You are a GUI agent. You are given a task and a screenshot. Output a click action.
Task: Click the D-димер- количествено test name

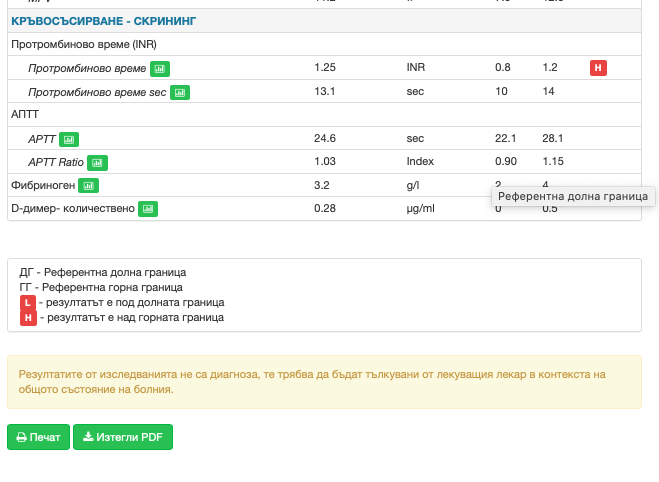pos(72,208)
